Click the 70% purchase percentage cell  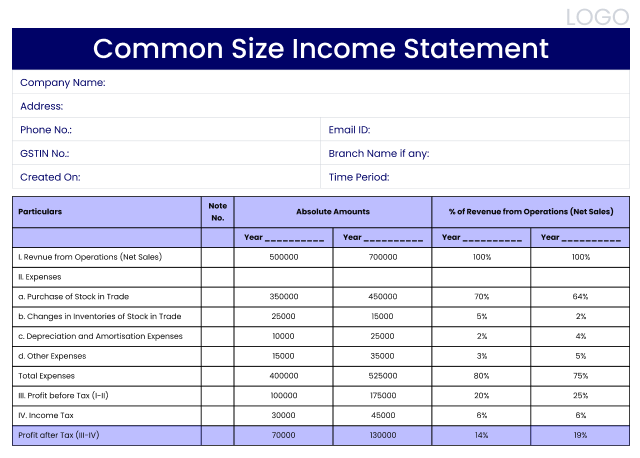pyautogui.click(x=482, y=297)
